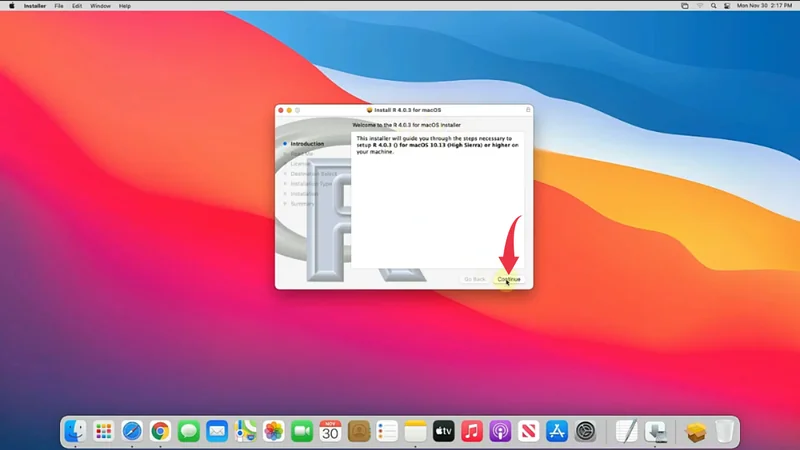This screenshot has width=800, height=450.
Task: Launch the App Store from the Dock
Action: pyautogui.click(x=558, y=431)
